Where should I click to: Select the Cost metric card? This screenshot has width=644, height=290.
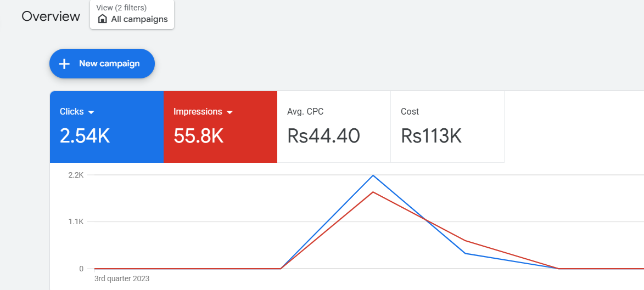(447, 127)
